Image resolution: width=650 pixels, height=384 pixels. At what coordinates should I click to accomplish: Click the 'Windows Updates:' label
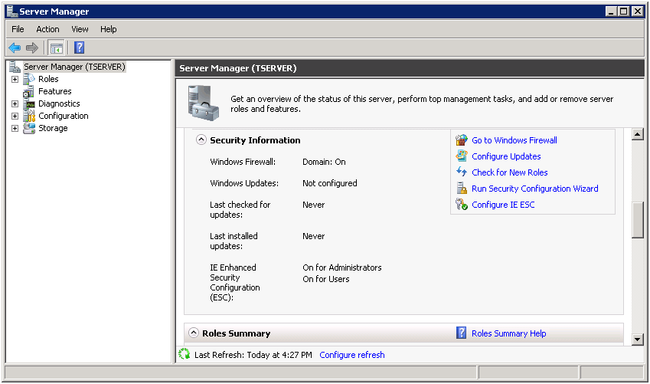tap(244, 183)
